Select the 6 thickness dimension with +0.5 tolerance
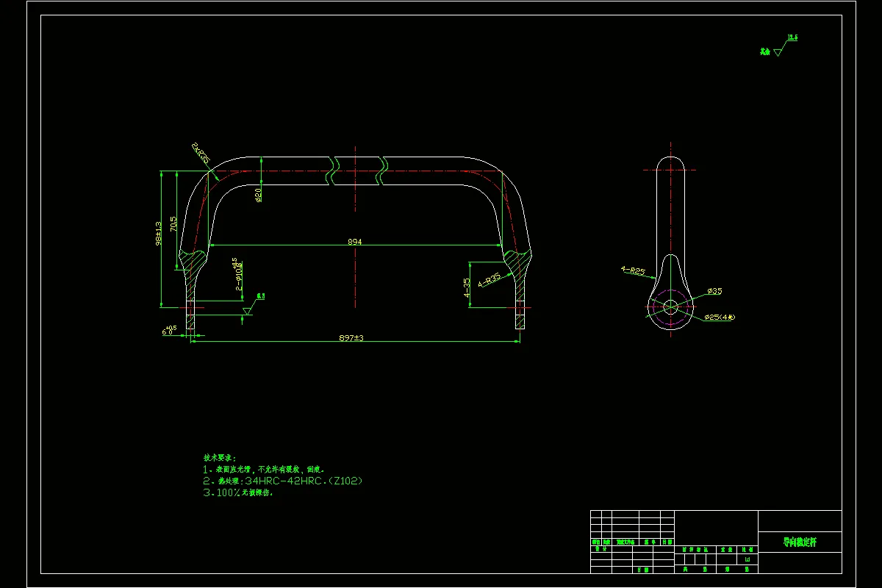 point(170,331)
